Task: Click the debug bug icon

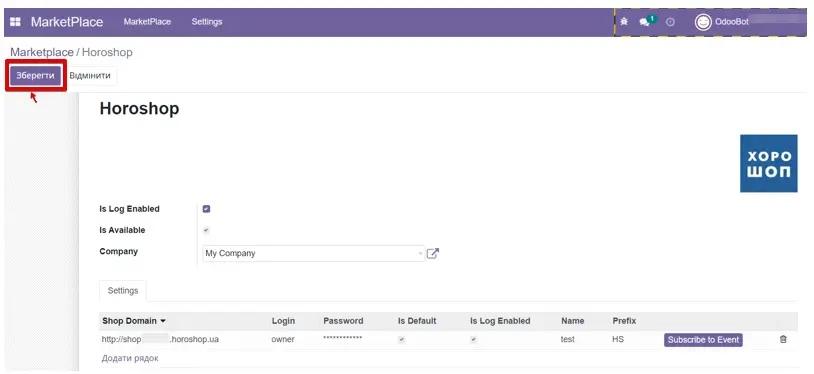Action: pyautogui.click(x=624, y=22)
